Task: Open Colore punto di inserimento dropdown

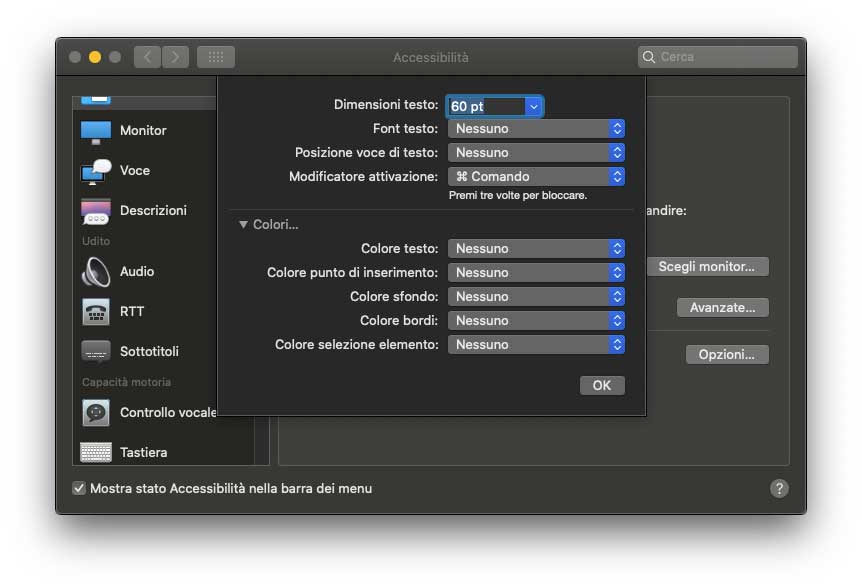Action: 536,273
